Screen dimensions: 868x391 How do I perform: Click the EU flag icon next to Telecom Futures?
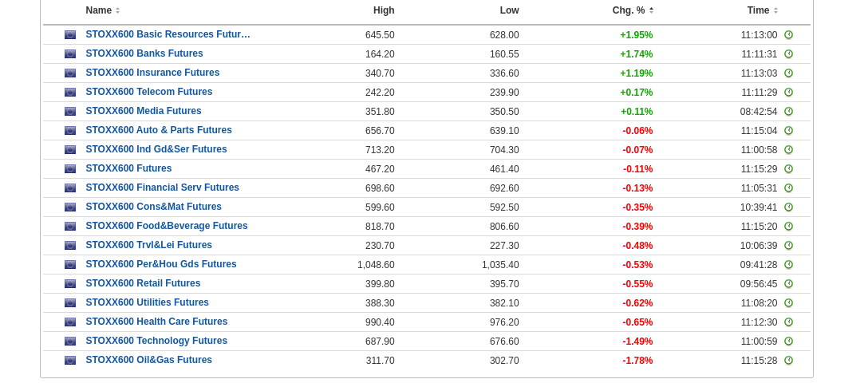coord(70,93)
